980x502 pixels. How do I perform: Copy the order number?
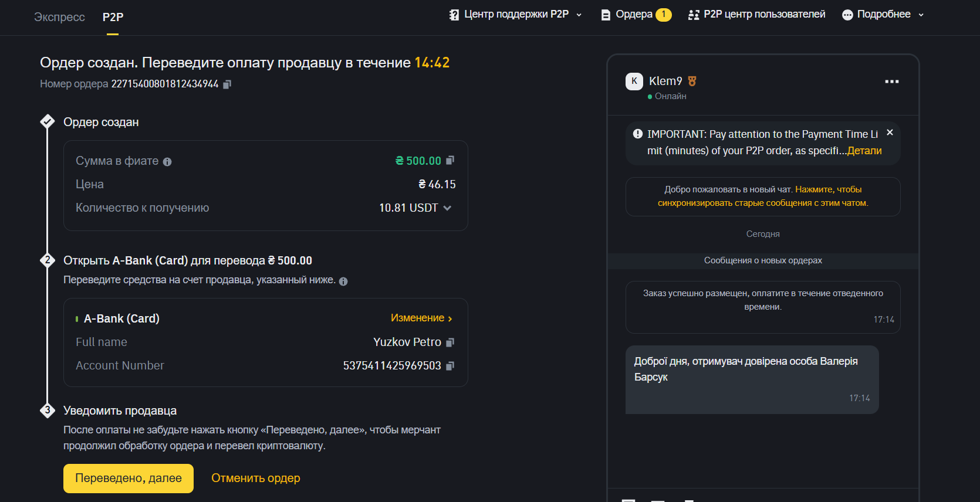(x=227, y=84)
